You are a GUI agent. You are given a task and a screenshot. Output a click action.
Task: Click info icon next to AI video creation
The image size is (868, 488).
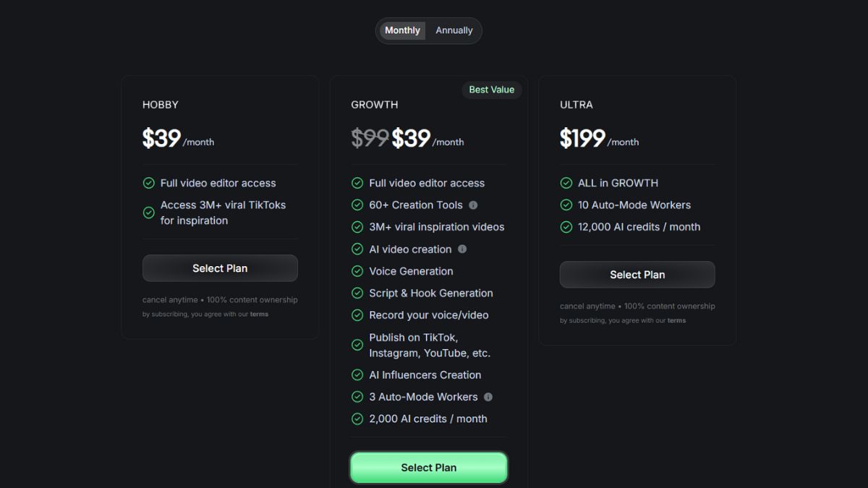coord(462,249)
